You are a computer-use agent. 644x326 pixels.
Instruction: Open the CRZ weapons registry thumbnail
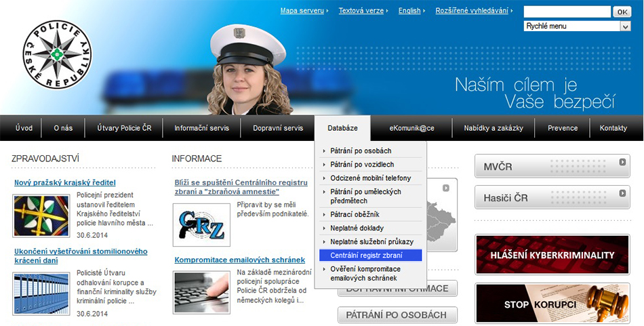(x=201, y=224)
